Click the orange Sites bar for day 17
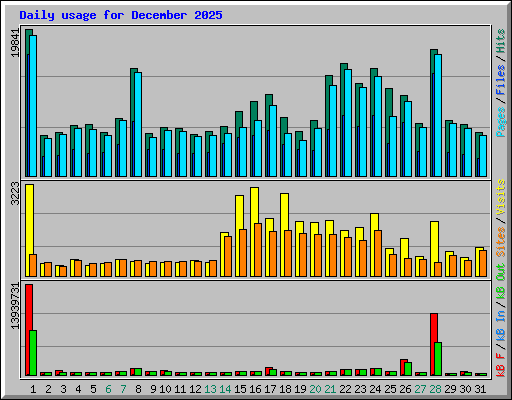 [273, 254]
